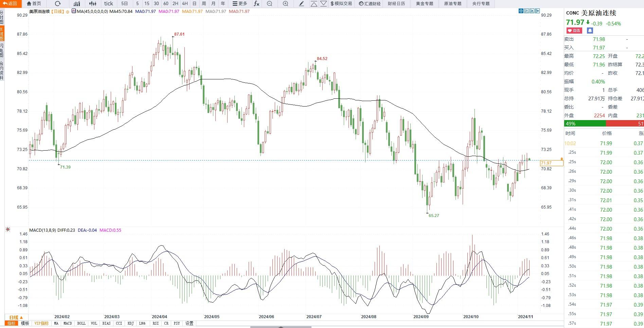Image resolution: width=644 pixels, height=328 pixels.
Task: Click the line chart type icon
Action: click(x=77, y=3)
